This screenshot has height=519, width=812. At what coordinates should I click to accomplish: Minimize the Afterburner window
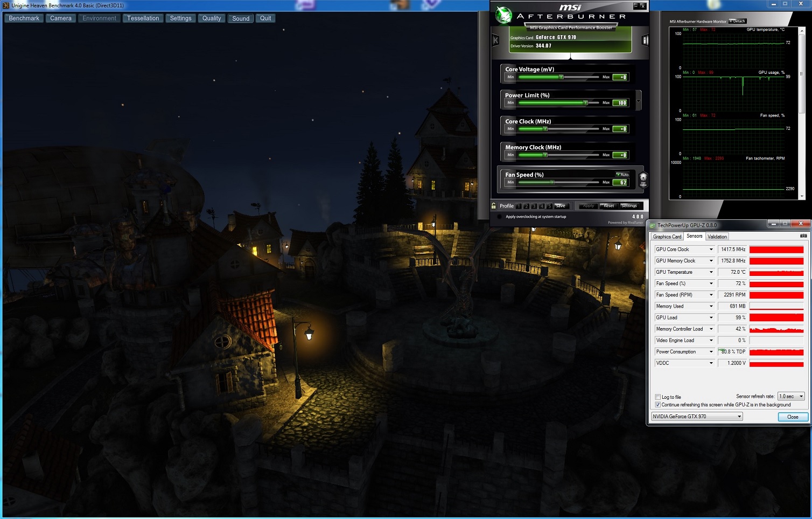point(636,5)
